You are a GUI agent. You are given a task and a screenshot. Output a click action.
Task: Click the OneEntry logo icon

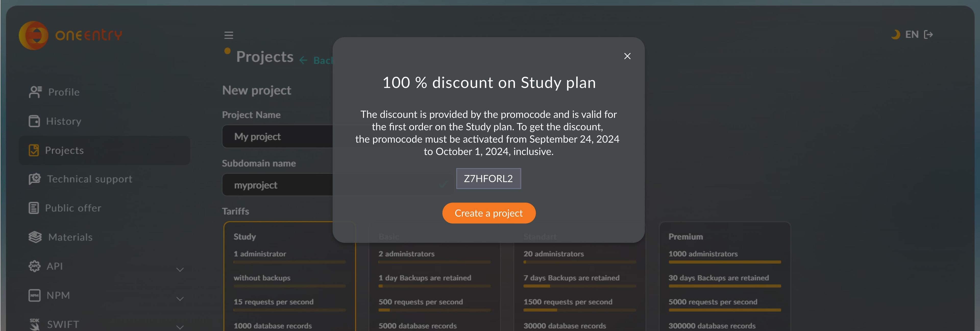pyautogui.click(x=33, y=36)
